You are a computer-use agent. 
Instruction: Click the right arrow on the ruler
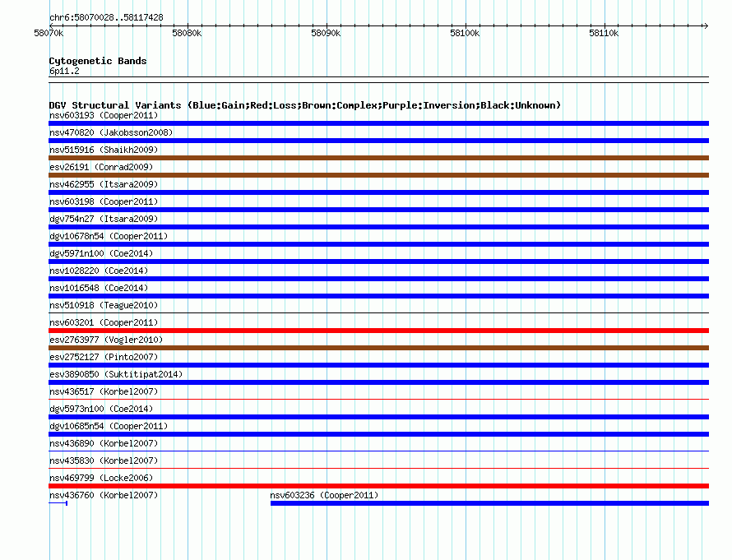pyautogui.click(x=706, y=25)
